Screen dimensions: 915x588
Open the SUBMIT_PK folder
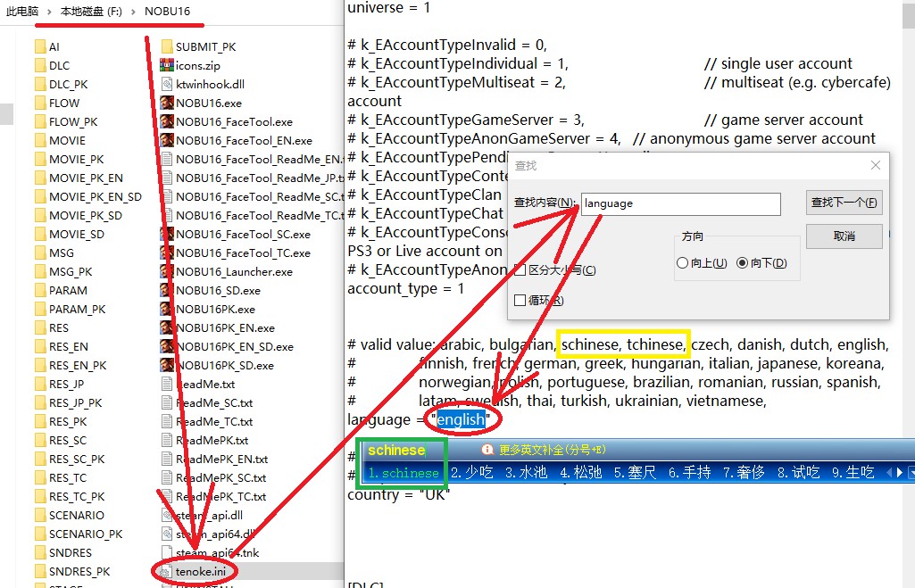(x=198, y=46)
